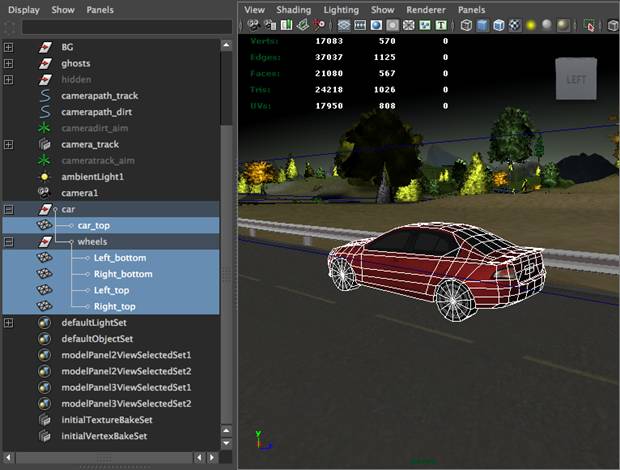Image resolution: width=620 pixels, height=470 pixels.
Task: Toggle the Safe Action icon
Action: tap(425, 25)
